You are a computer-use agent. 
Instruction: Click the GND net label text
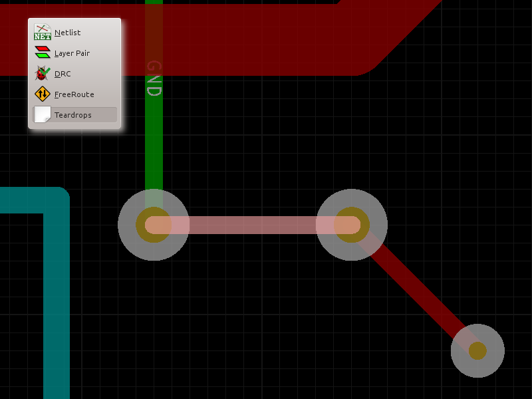coord(154,78)
